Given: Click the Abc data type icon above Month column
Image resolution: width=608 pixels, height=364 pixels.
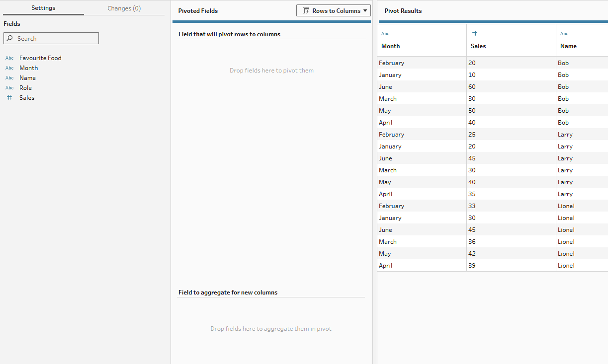Looking at the screenshot, I should pos(385,34).
